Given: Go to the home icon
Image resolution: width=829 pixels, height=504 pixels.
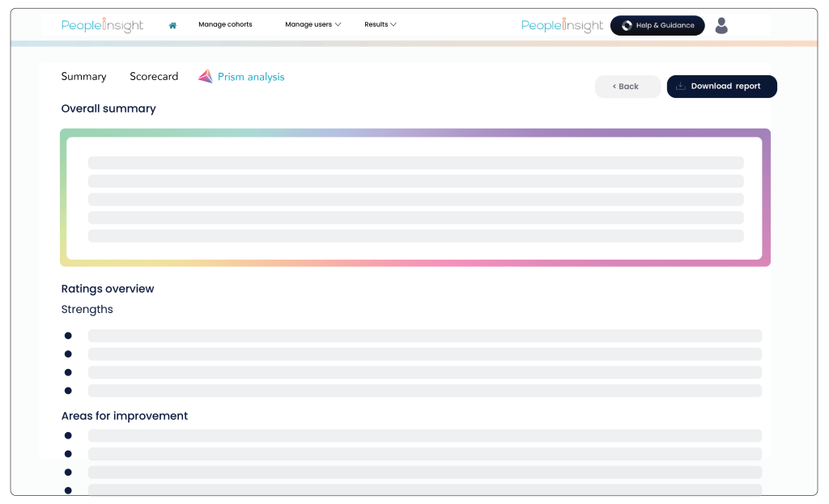Looking at the screenshot, I should point(172,25).
